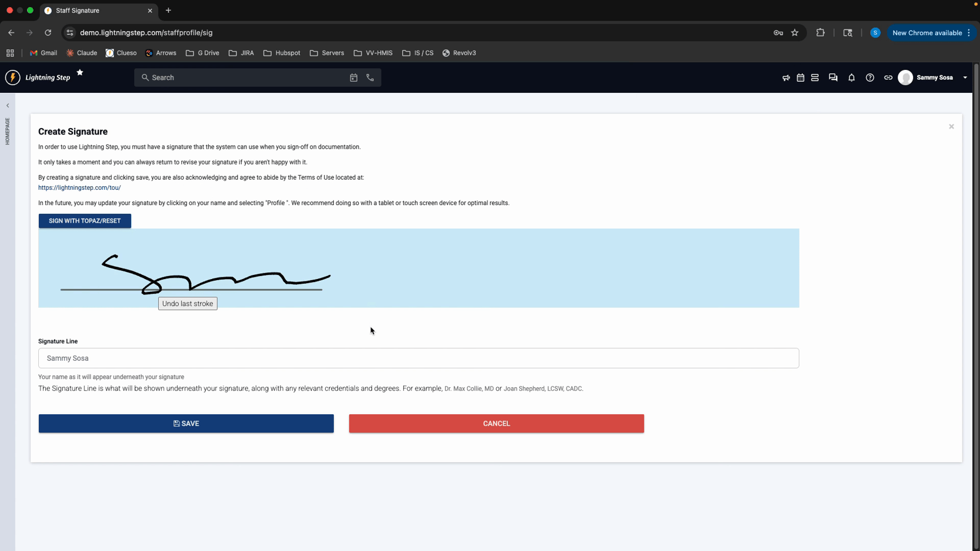Open the calendar icon in header
The height and width of the screenshot is (551, 980).
(800, 78)
